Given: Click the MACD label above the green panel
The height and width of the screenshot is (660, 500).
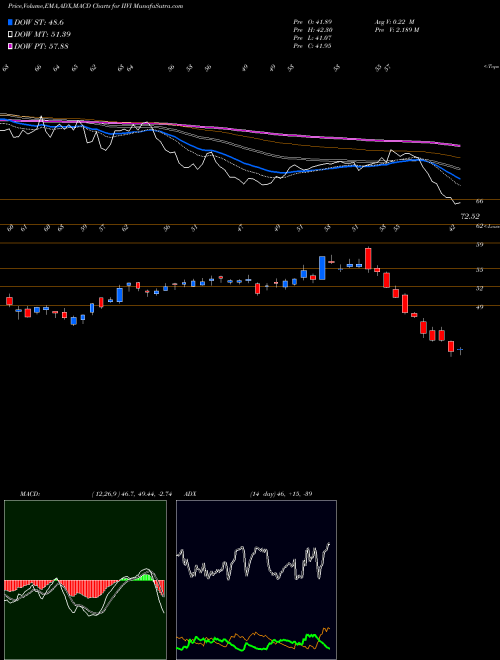Looking at the screenshot, I should click(30, 494).
